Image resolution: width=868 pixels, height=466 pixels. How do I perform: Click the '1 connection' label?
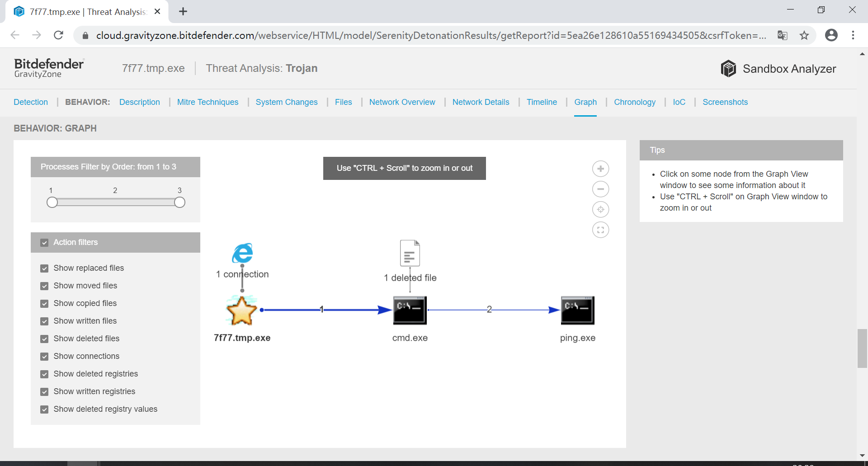pos(242,274)
